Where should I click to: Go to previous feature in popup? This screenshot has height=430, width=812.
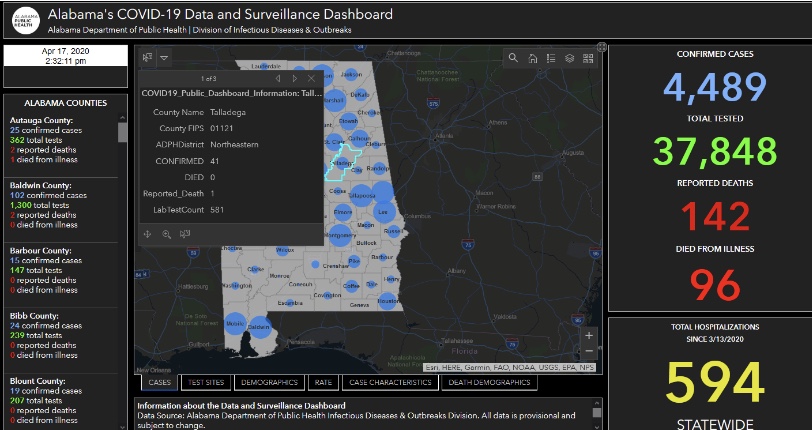(277, 78)
